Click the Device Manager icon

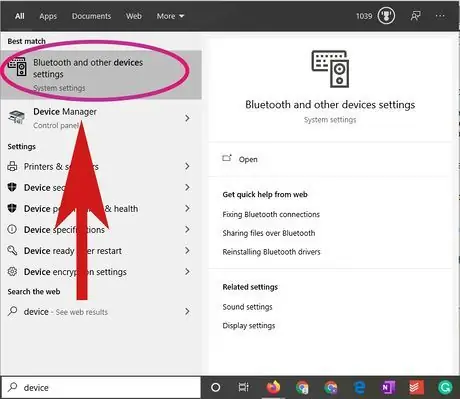tap(17, 117)
